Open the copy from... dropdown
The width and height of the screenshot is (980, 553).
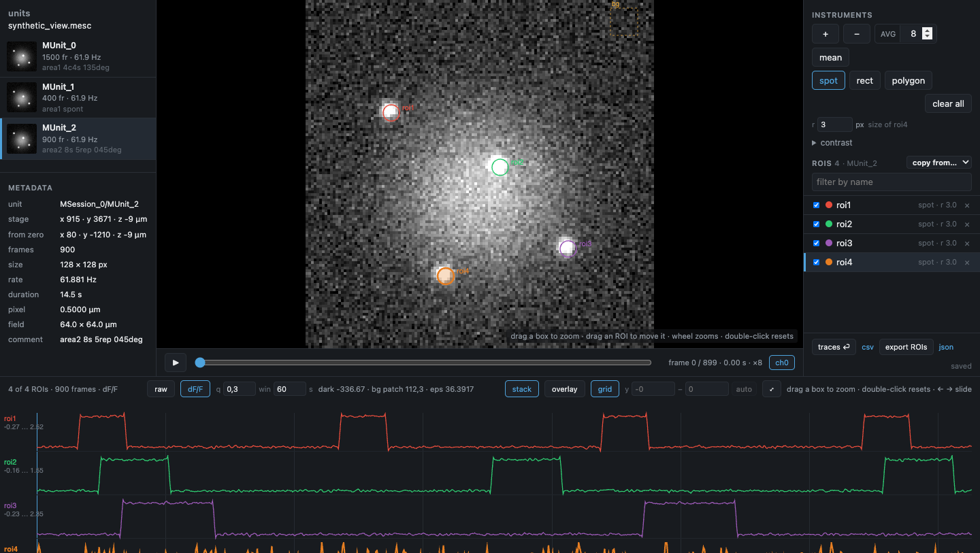(x=938, y=163)
